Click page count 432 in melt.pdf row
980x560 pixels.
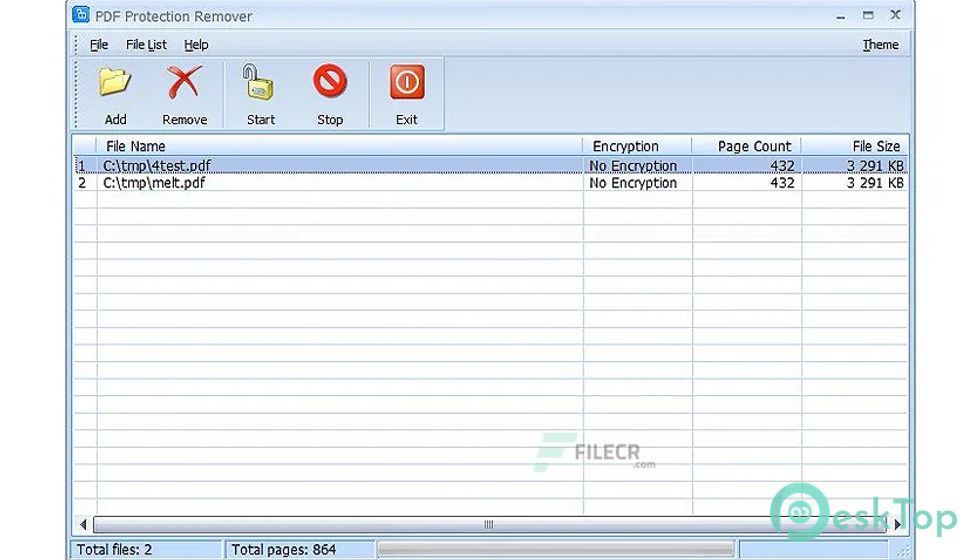(746, 182)
